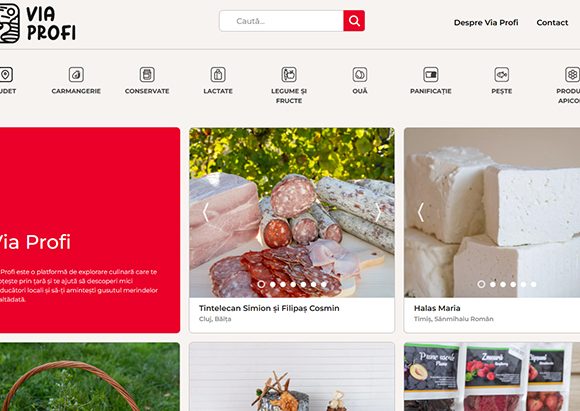Open the Contact menu link

pyautogui.click(x=552, y=23)
